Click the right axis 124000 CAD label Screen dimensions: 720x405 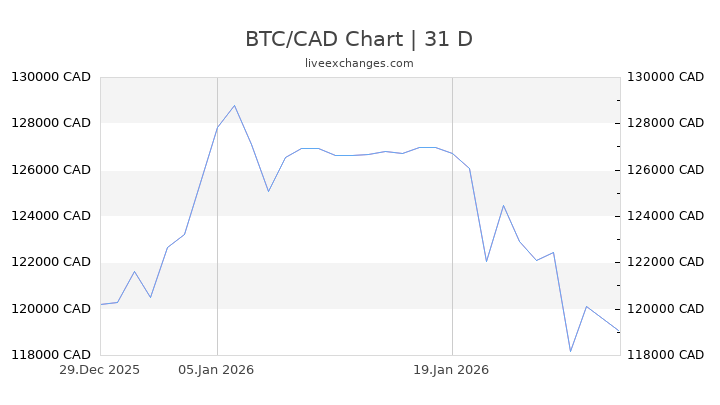(663, 216)
